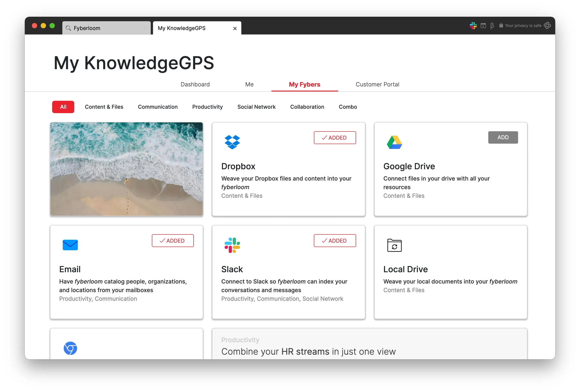Select the All filter
580x392 pixels.
(x=63, y=107)
